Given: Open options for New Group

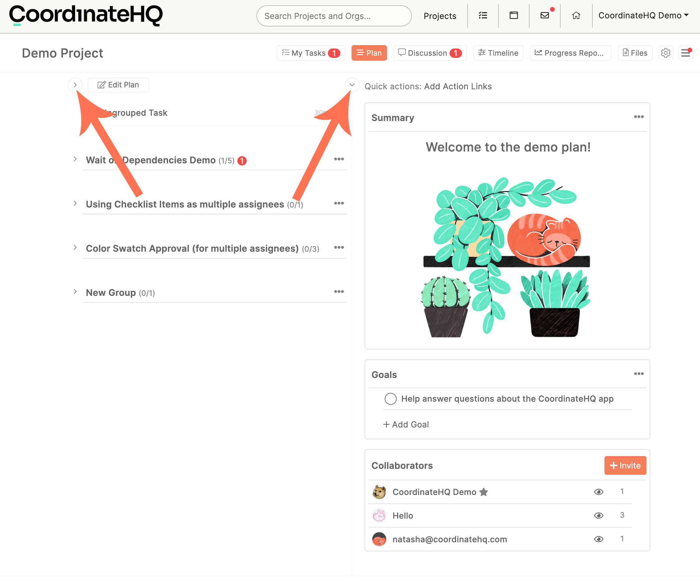Looking at the screenshot, I should point(339,292).
